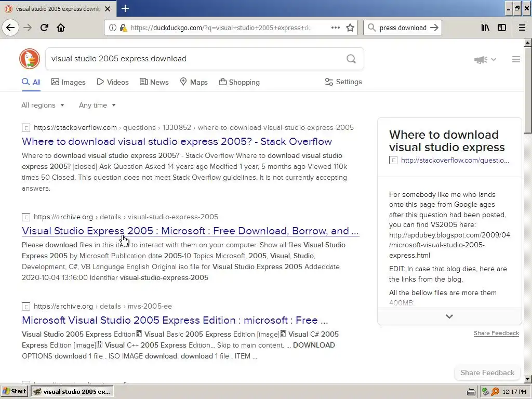
Task: Click the browser forward arrow
Action: pos(28,28)
